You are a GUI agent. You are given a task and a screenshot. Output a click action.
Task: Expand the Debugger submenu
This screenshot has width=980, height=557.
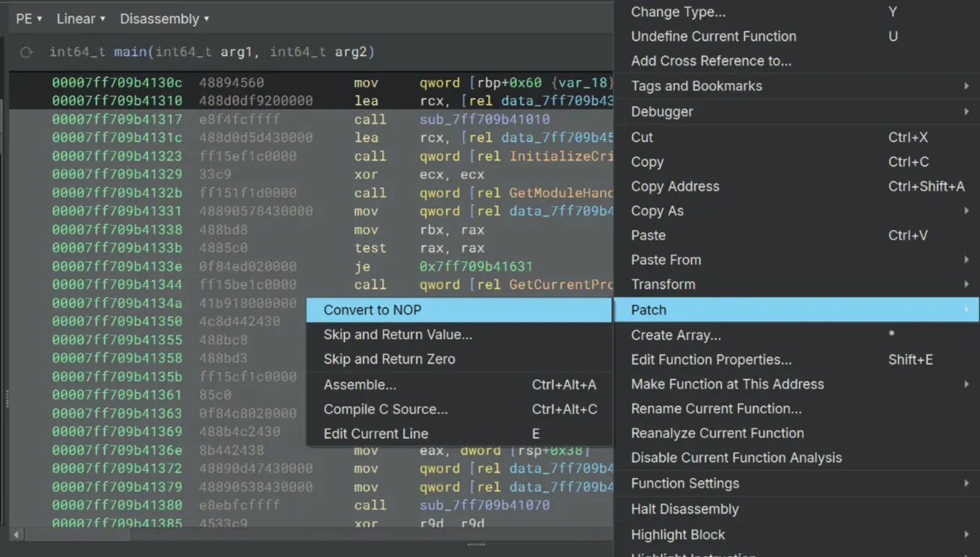click(x=662, y=111)
